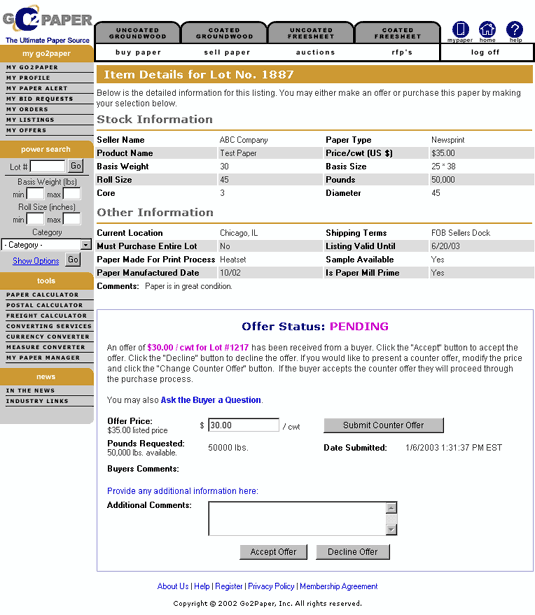
Task: Click the my go2paper section header
Action: pos(46,54)
